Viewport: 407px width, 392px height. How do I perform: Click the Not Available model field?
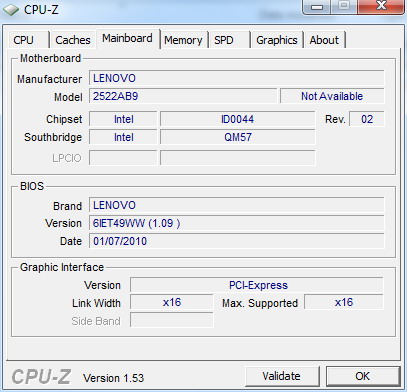[x=332, y=96]
